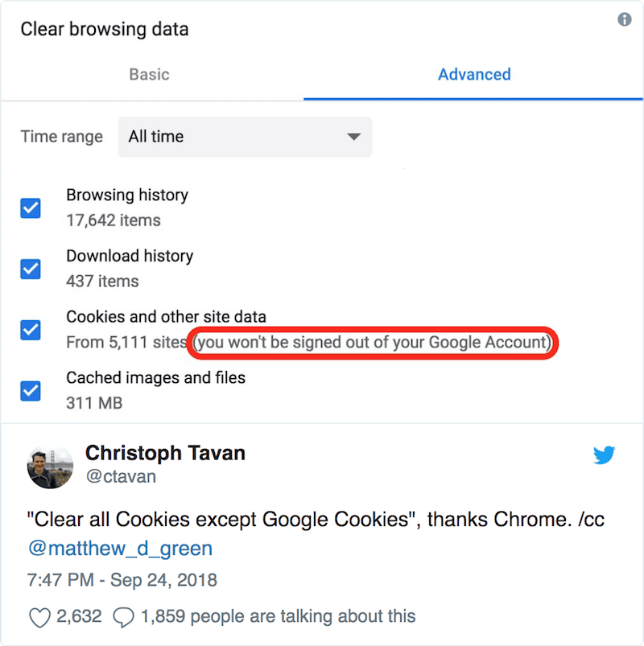Open Christoph Tavan's profile picture

pyautogui.click(x=50, y=467)
